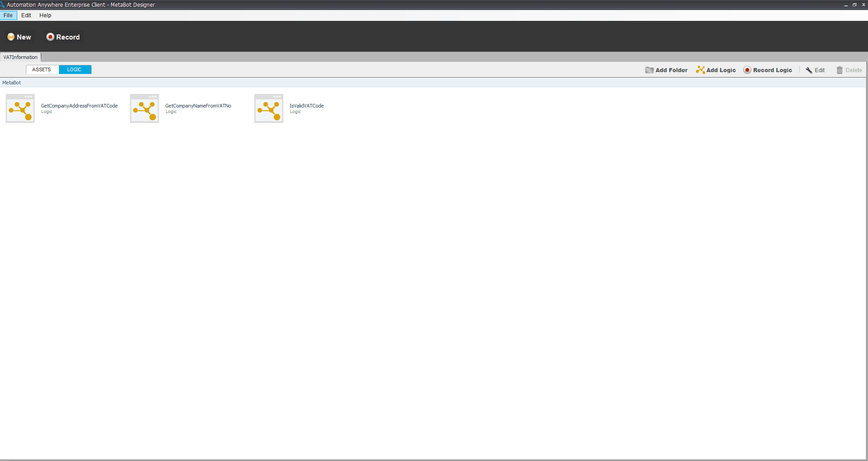
Task: Select the VATInformation document tab
Action: 20,57
